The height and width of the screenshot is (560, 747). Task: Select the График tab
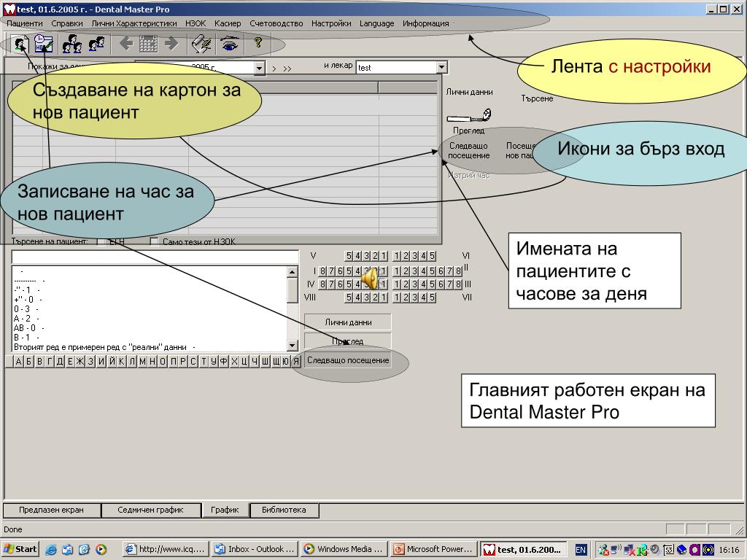[x=225, y=510]
